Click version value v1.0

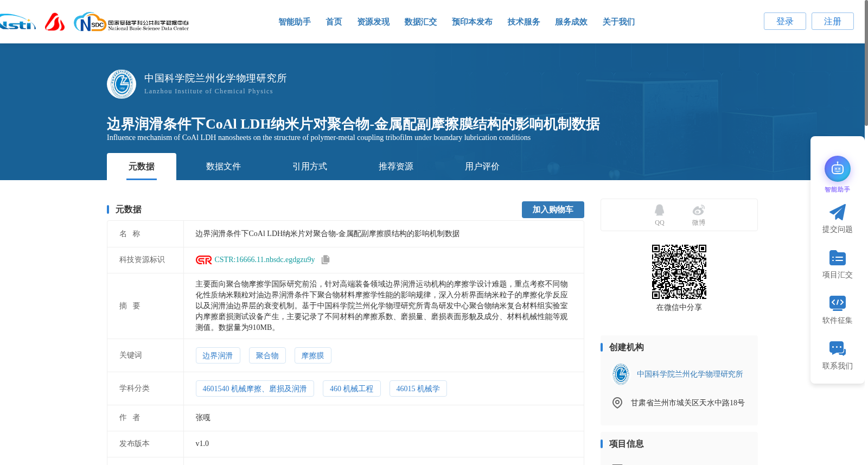point(202,444)
